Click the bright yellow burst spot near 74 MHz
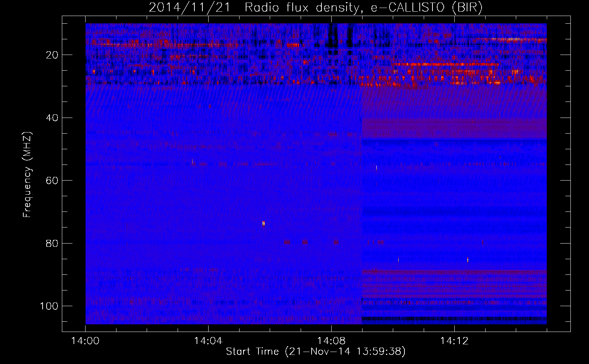This screenshot has height=364, width=589. [x=264, y=223]
